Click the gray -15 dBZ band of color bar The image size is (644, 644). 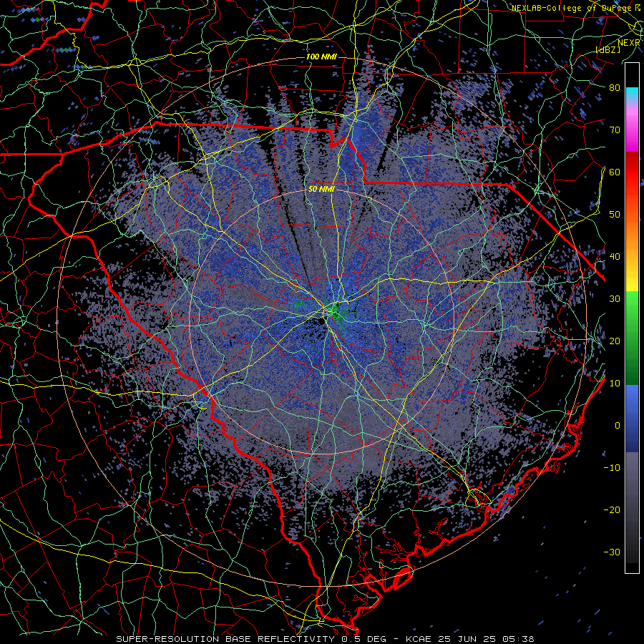click(x=632, y=489)
